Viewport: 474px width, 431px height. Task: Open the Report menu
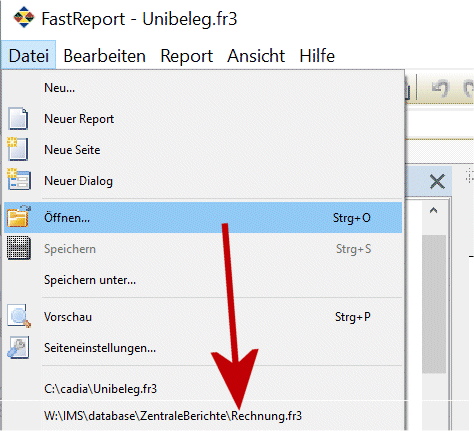click(186, 56)
